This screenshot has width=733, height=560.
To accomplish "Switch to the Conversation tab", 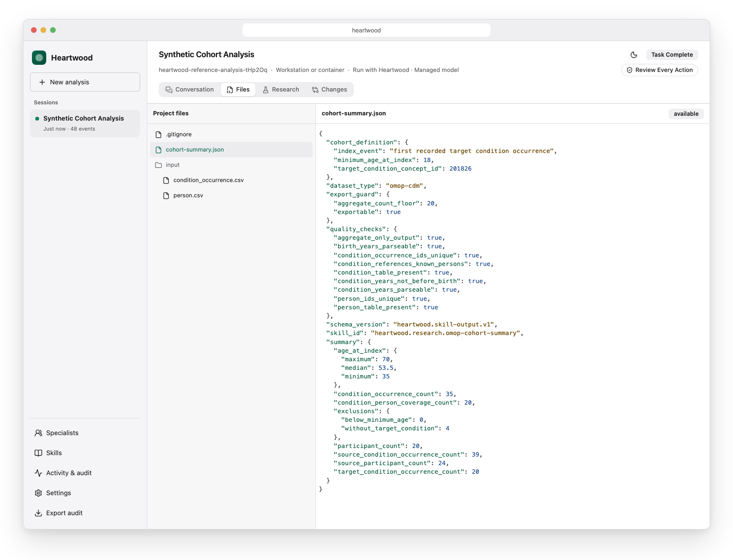I will [190, 90].
